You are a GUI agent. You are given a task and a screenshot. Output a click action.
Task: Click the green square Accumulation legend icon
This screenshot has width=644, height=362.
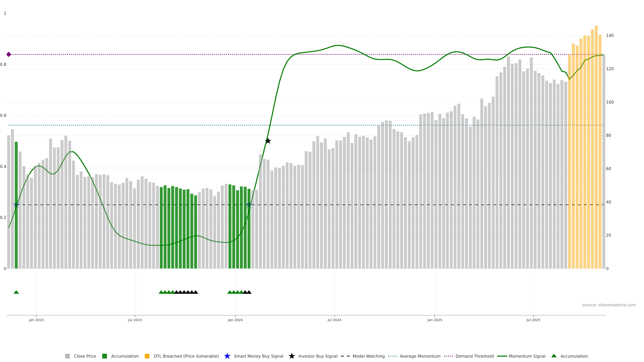pyautogui.click(x=104, y=356)
